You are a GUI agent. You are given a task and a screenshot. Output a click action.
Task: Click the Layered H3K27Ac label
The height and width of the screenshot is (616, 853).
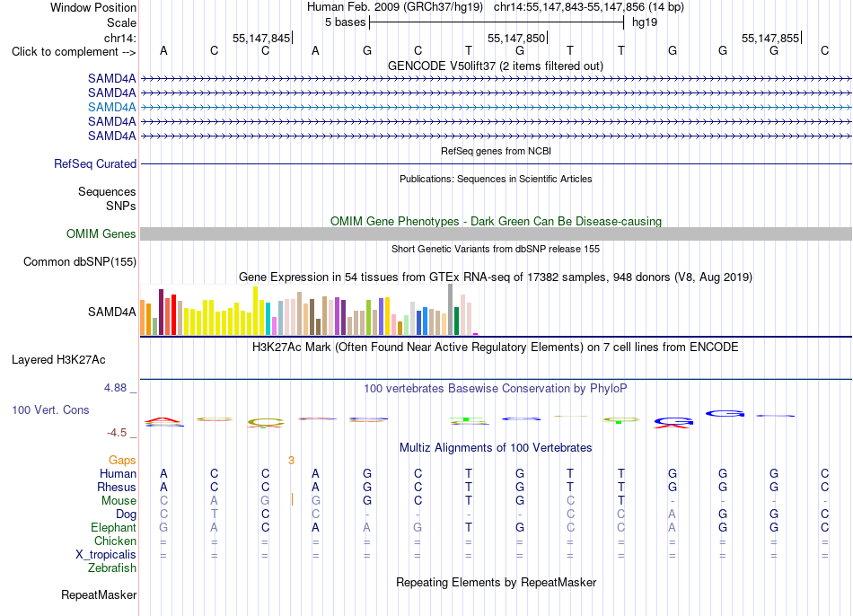(58, 360)
